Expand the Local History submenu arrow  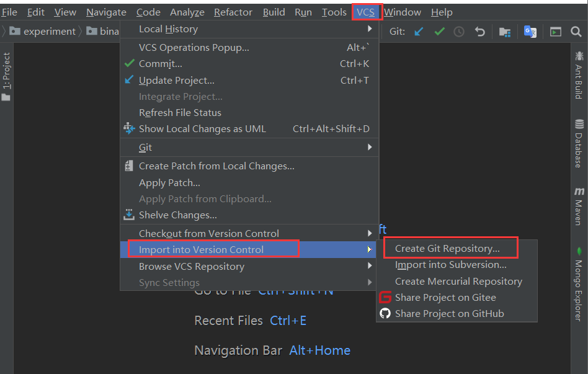[370, 29]
